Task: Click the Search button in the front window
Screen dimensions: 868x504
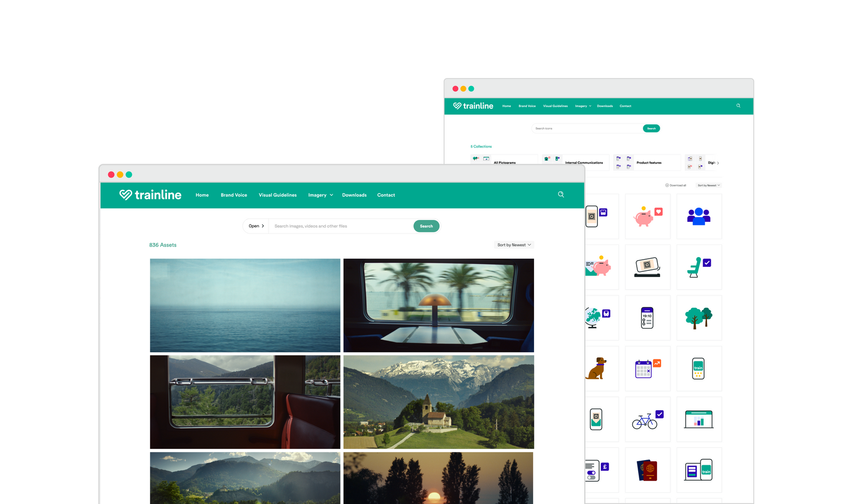Action: [x=426, y=226]
